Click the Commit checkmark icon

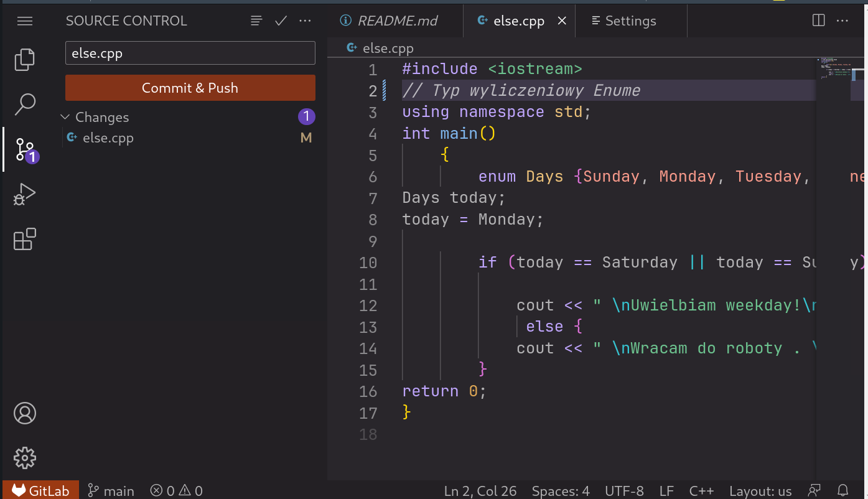[281, 21]
